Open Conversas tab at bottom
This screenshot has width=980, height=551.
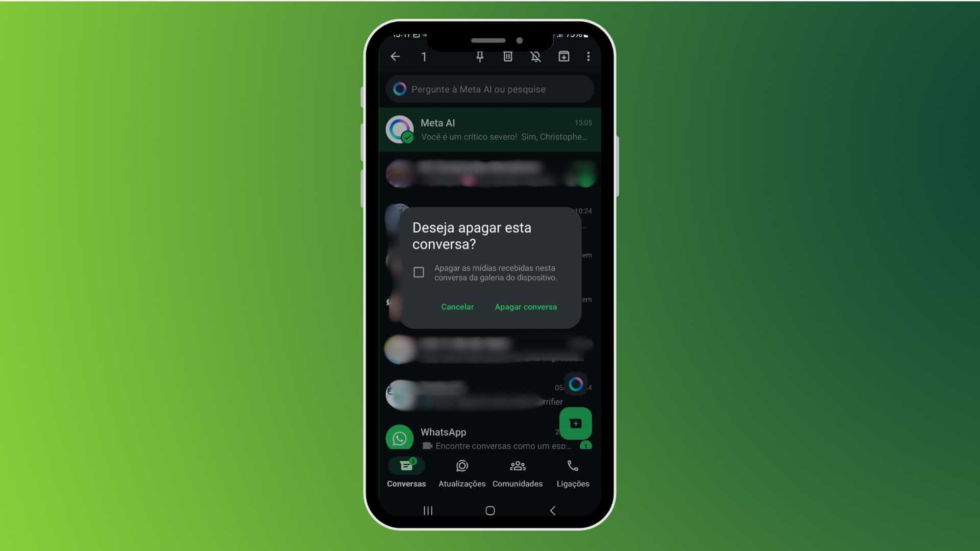(406, 472)
